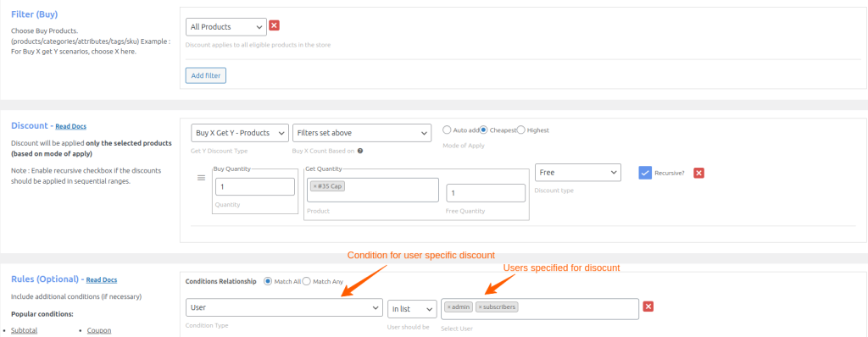This screenshot has height=337, width=868.
Task: Open the Read Docs link beside Discount
Action: click(70, 127)
